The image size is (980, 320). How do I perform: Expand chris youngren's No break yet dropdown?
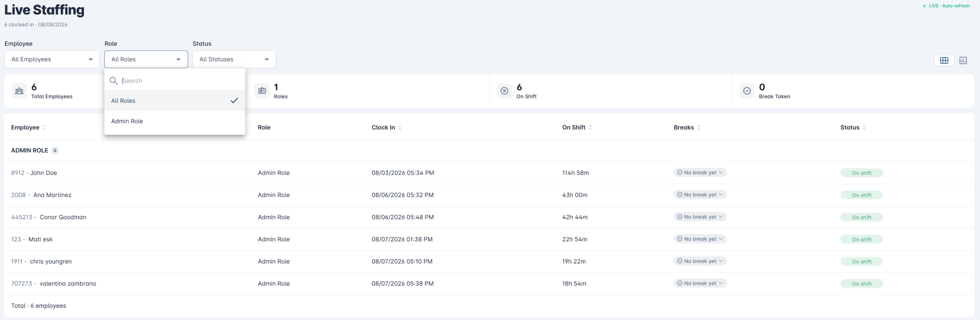700,261
